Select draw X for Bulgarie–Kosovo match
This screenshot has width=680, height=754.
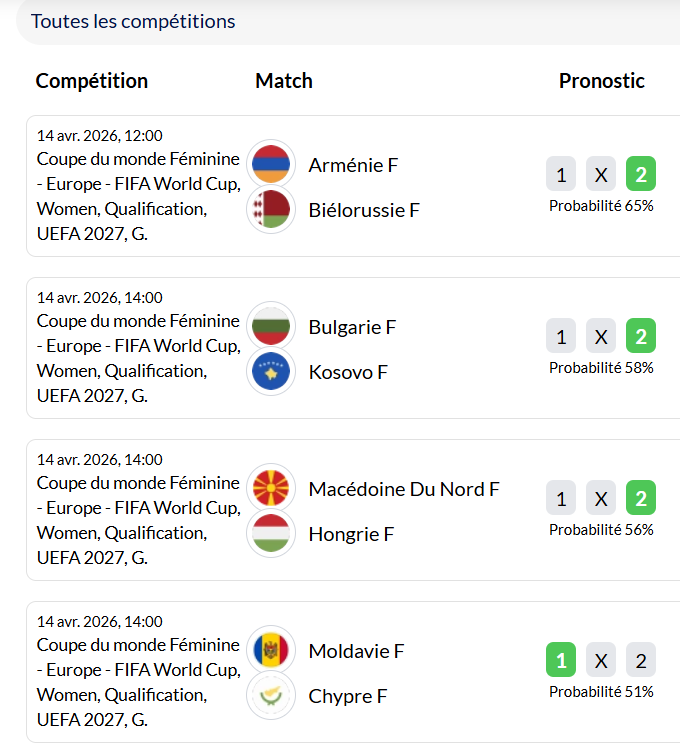[601, 337]
